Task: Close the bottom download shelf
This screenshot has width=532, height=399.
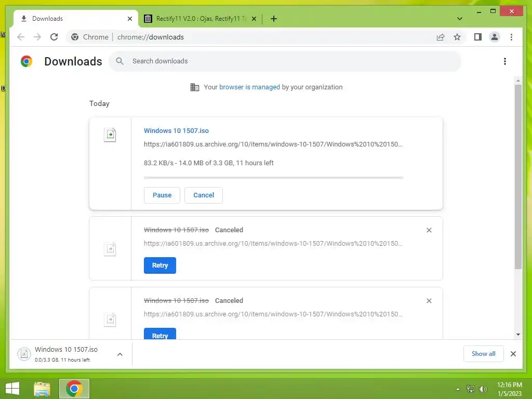Action: point(513,354)
